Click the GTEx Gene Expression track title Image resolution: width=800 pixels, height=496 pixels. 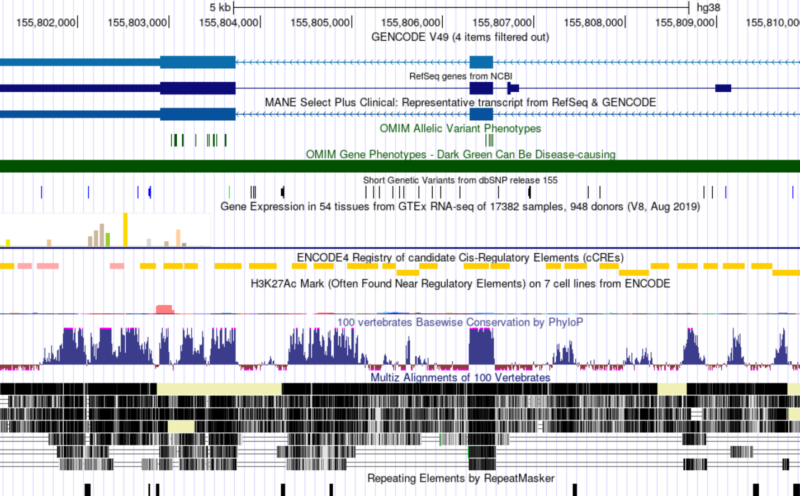tap(460, 207)
